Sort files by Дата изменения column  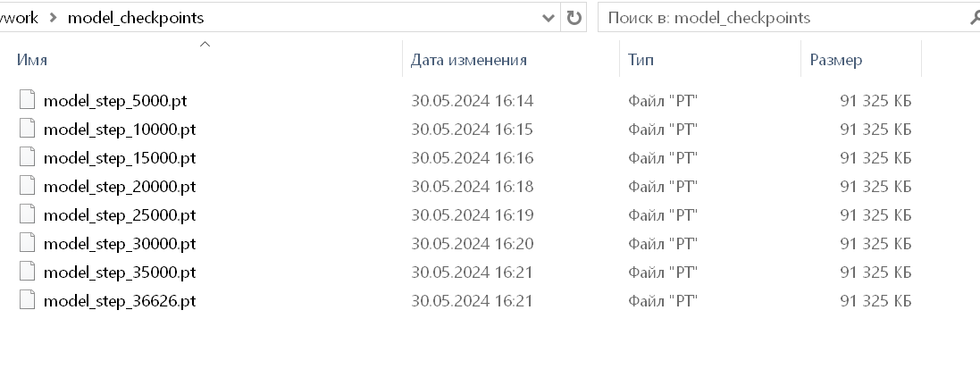[511, 60]
